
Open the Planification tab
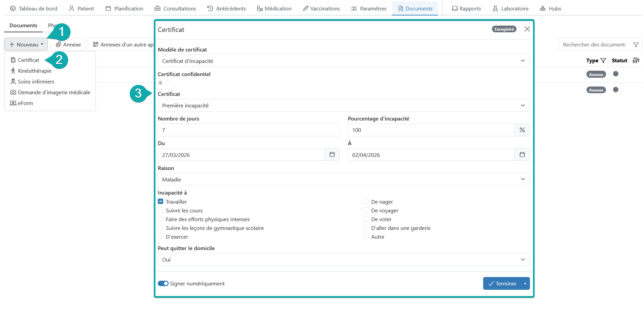click(124, 8)
